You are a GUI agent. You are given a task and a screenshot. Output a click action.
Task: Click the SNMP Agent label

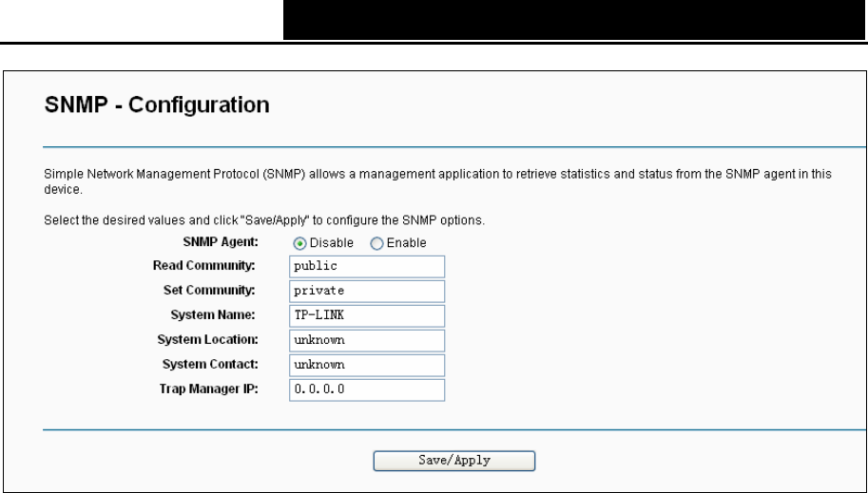coord(221,242)
